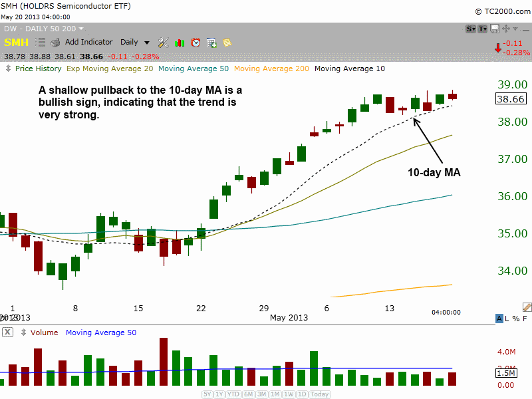The height and width of the screenshot is (399, 532).
Task: Open the S dropdown button
Action: 471,29
